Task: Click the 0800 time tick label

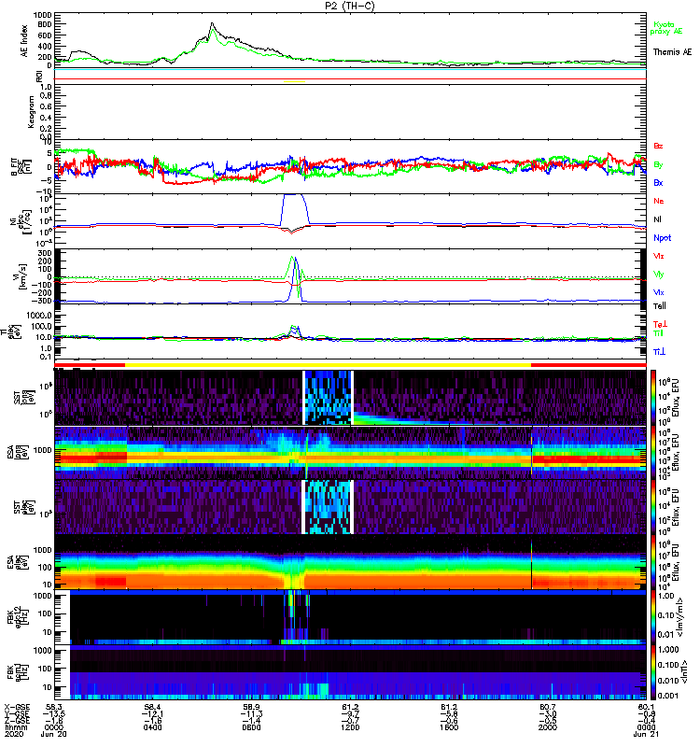Action: click(251, 727)
